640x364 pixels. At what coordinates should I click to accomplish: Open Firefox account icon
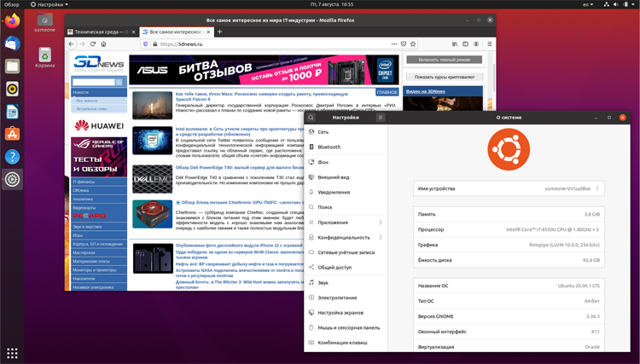pos(476,44)
